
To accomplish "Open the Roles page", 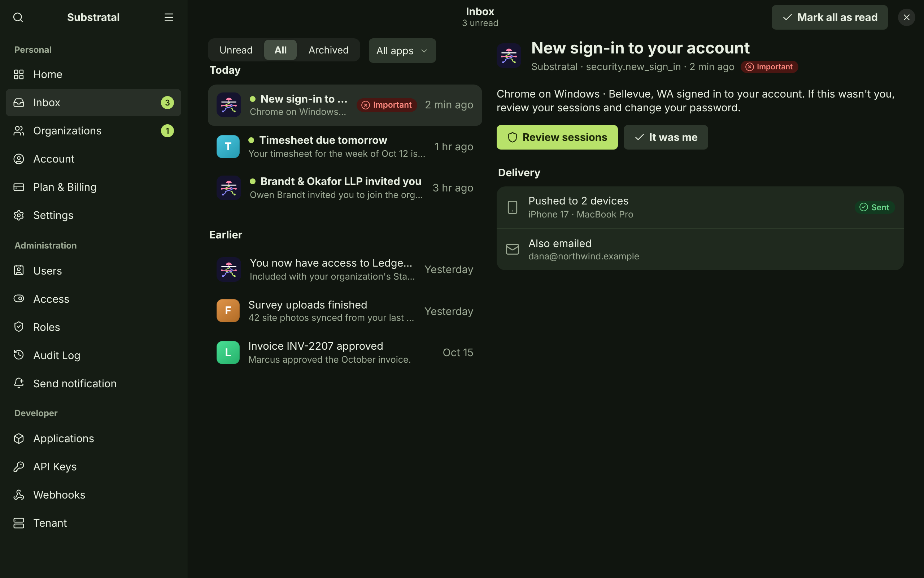I will (x=93, y=327).
